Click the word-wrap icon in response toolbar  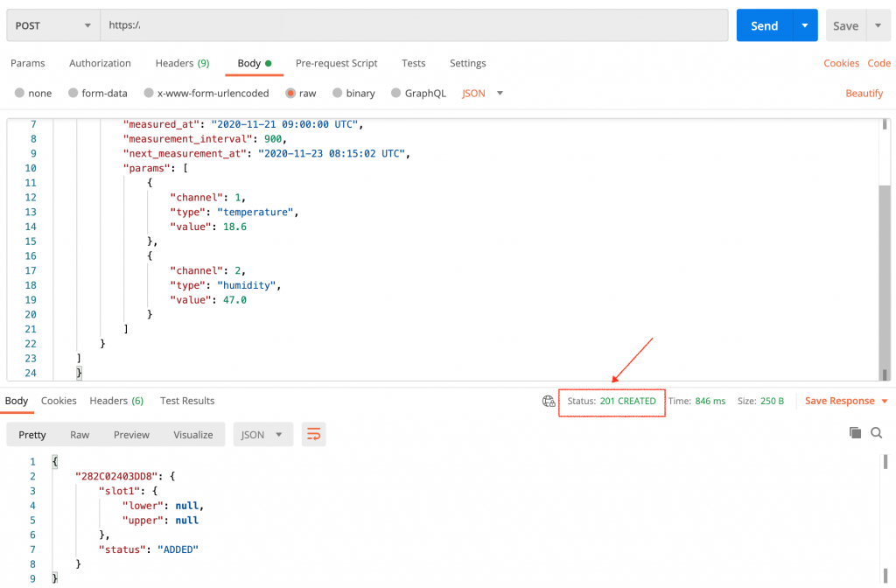(x=314, y=435)
